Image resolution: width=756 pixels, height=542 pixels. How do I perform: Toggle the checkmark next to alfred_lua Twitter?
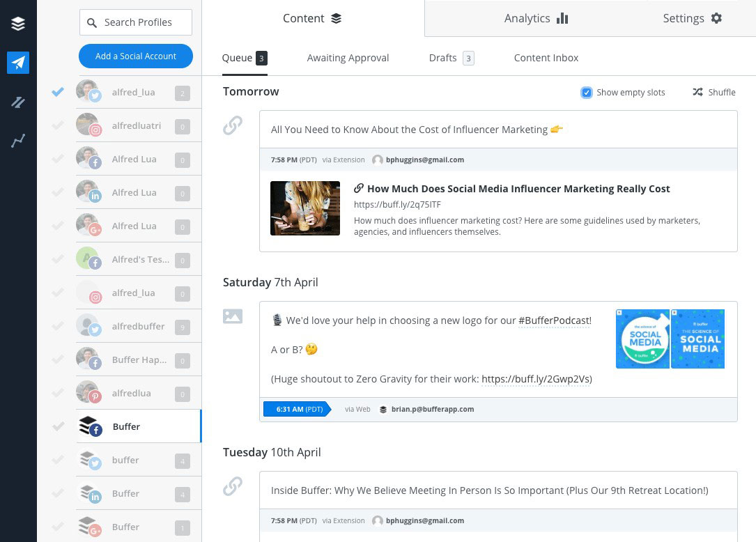point(58,92)
